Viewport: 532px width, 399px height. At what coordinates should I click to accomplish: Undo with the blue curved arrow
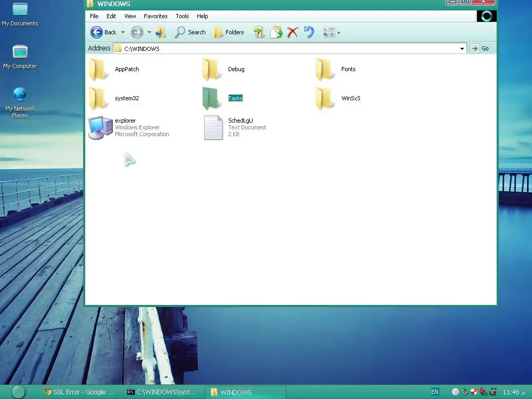[x=309, y=32]
